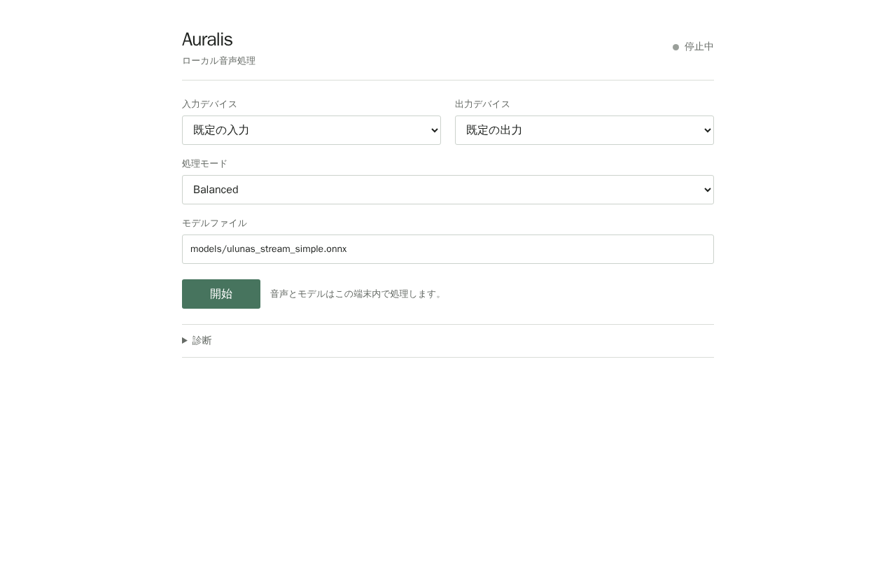Click the 出力デバイス label
The width and height of the screenshot is (896, 588).
coord(482,104)
